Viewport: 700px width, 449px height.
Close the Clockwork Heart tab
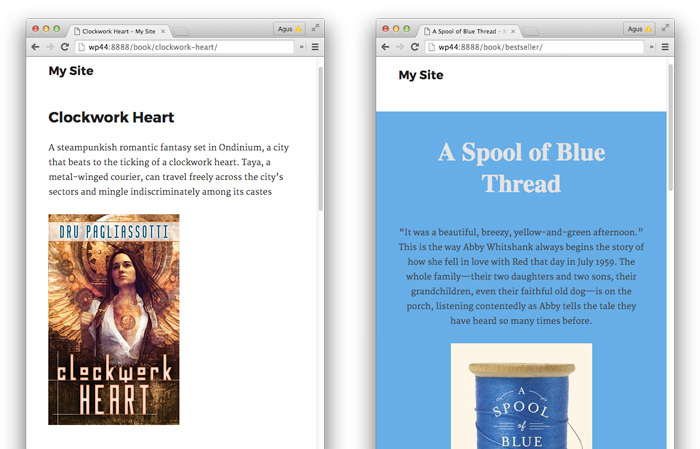click(163, 31)
